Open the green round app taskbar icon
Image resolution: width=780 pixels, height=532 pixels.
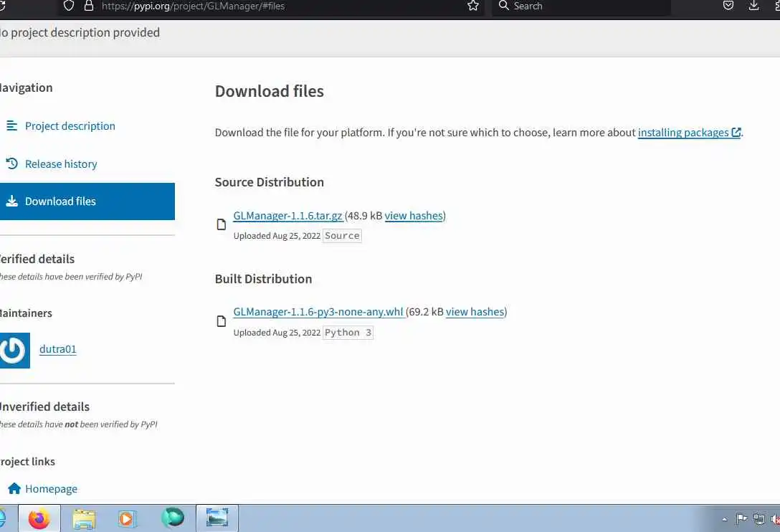(173, 518)
